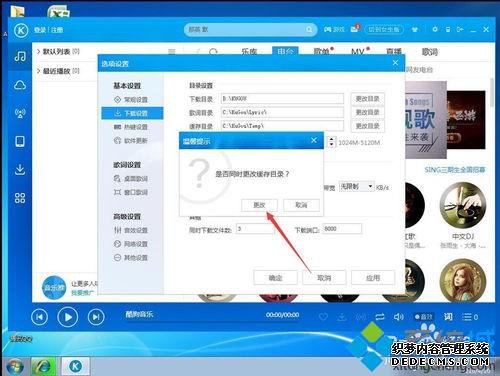Click the 下载端口 8000 field
The image size is (500, 376).
pyautogui.click(x=342, y=229)
